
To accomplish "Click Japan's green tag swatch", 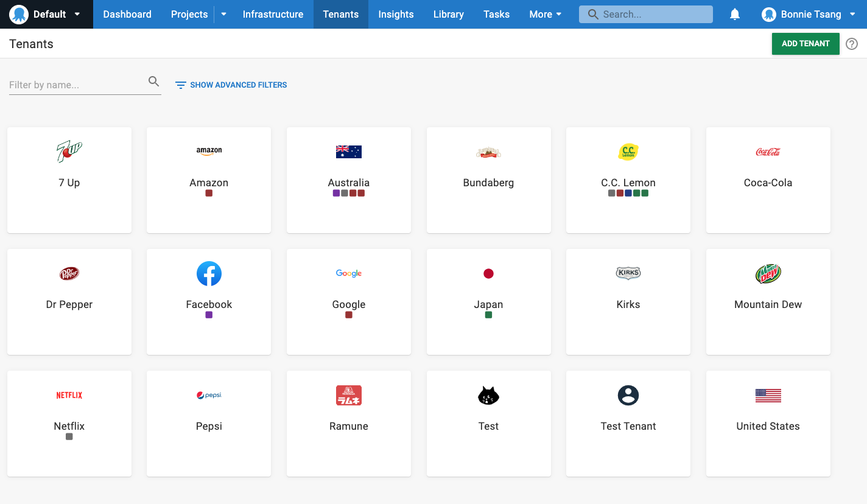I will coord(488,315).
